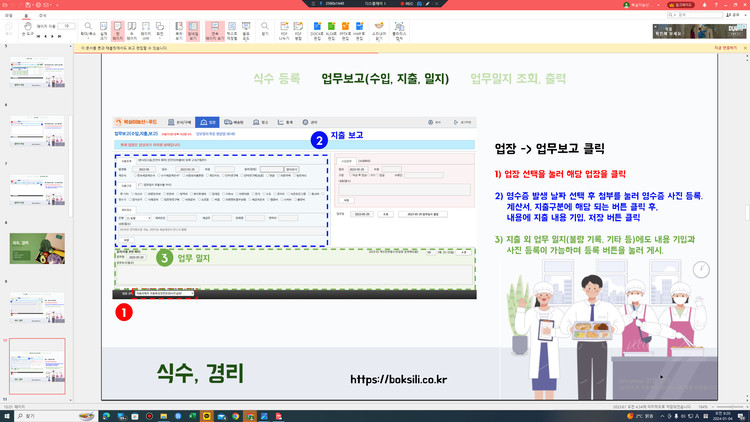Open KakaoTalk from the taskbar
This screenshot has width=750, height=422.
point(207,416)
